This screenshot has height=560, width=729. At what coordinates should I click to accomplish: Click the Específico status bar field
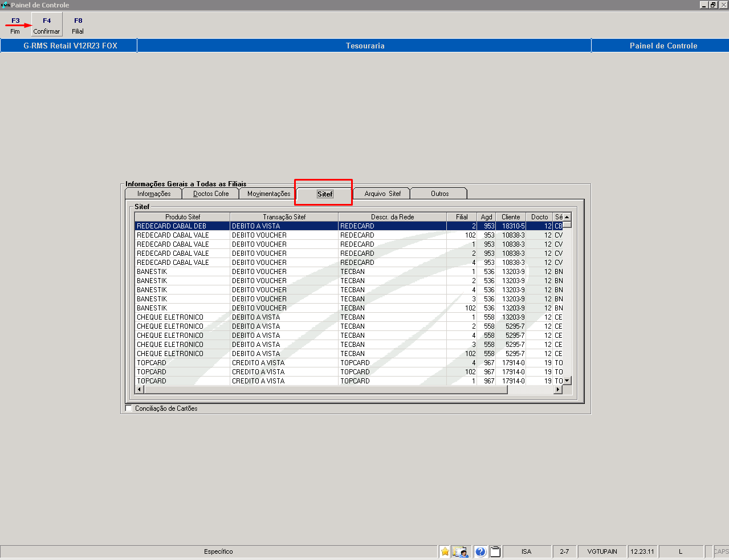click(x=218, y=551)
